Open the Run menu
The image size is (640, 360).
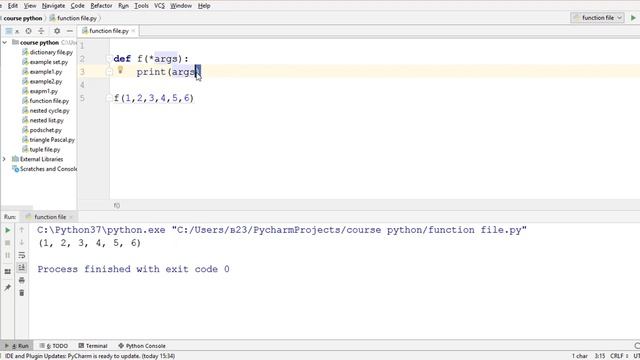123,6
